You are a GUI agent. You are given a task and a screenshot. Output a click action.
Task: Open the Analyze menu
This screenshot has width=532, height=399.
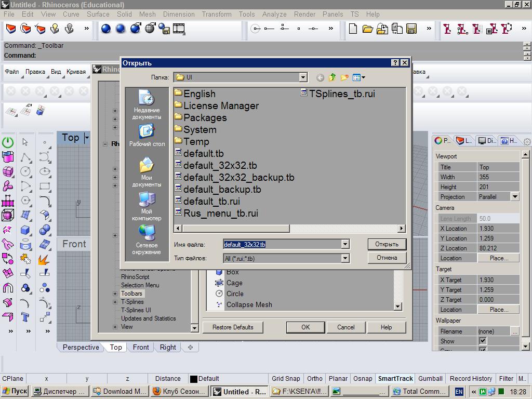pyautogui.click(x=274, y=14)
